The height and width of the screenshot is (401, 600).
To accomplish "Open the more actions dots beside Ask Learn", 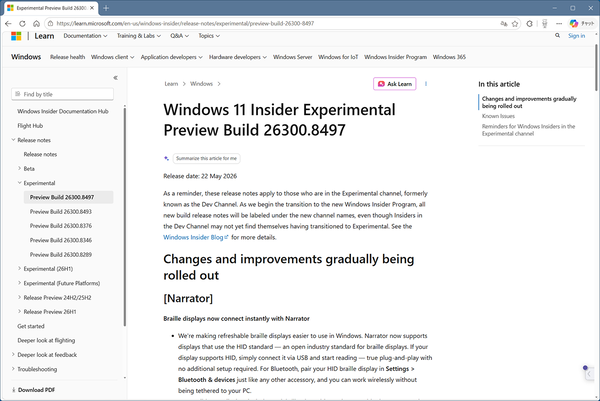I will 426,84.
